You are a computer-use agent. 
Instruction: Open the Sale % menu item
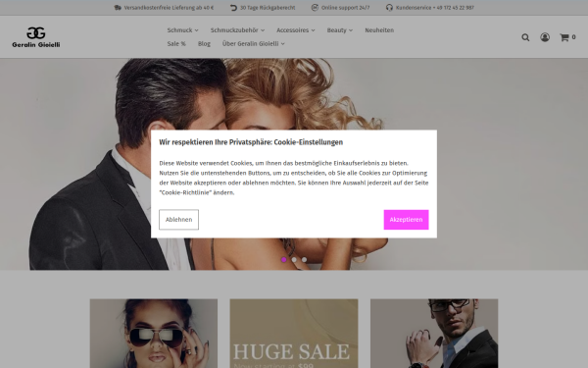pos(176,43)
